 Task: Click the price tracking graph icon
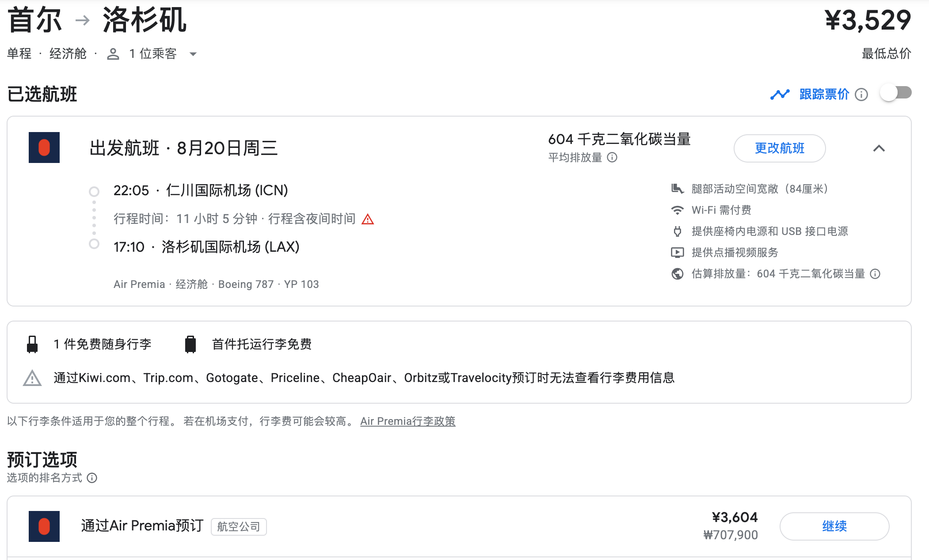780,95
